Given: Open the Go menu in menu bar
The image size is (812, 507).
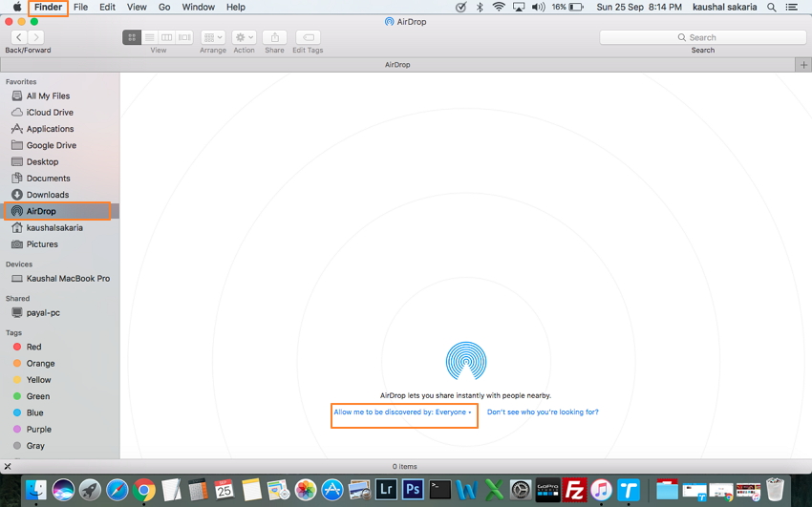Looking at the screenshot, I should [164, 7].
